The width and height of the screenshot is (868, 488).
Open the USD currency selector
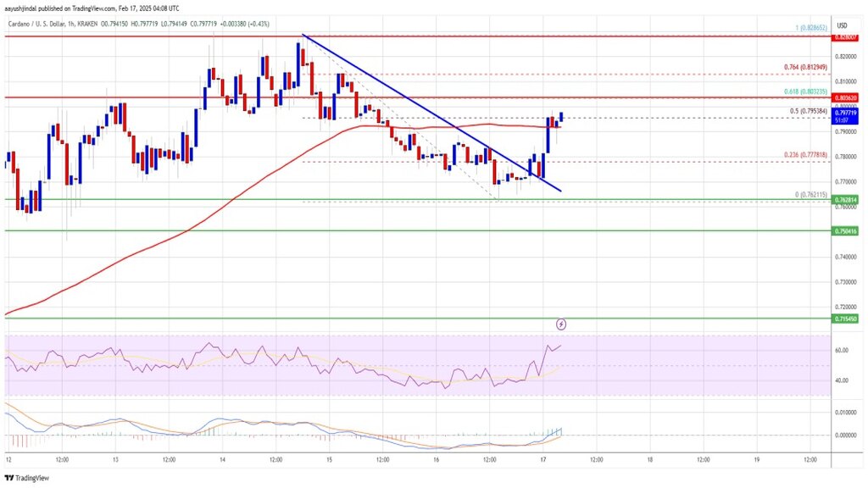842,25
